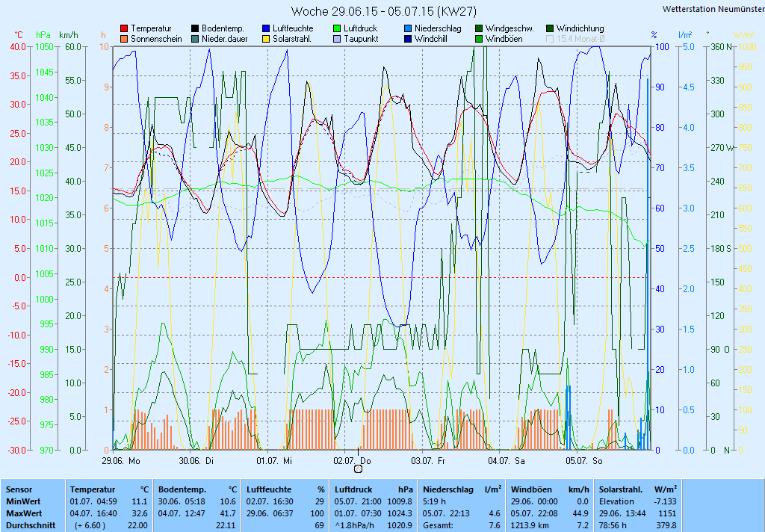Click the red Temperatur legend swatch
765x532 pixels.
(124, 28)
